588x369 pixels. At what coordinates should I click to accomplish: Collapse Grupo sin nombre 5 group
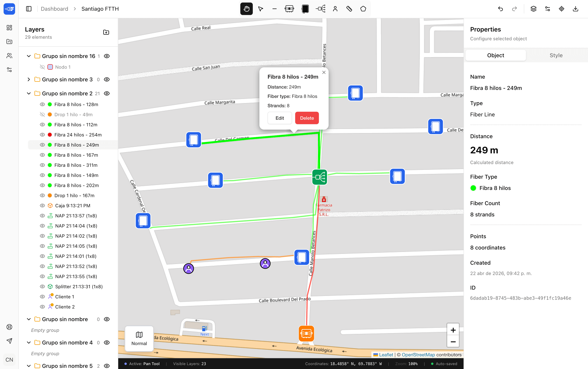point(29,366)
